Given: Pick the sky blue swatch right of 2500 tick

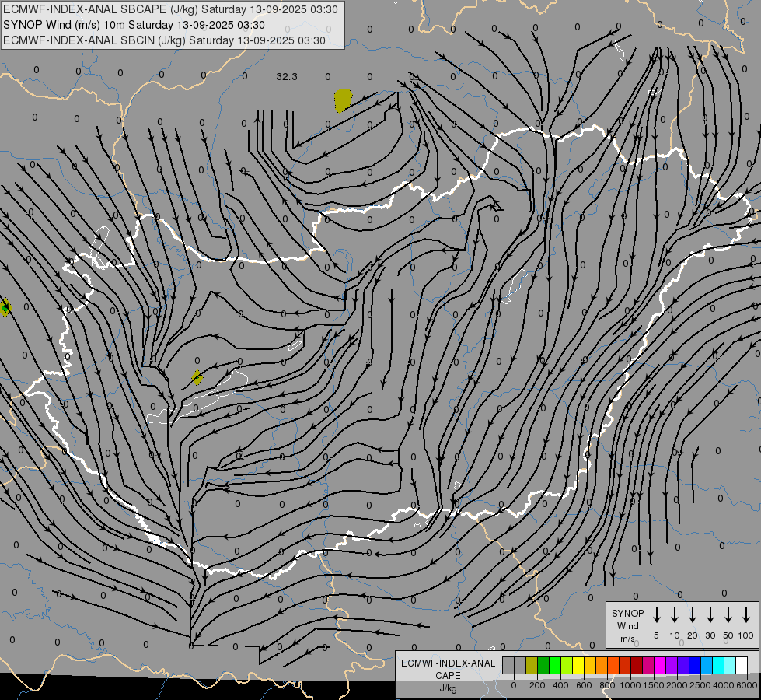Looking at the screenshot, I should (707, 665).
